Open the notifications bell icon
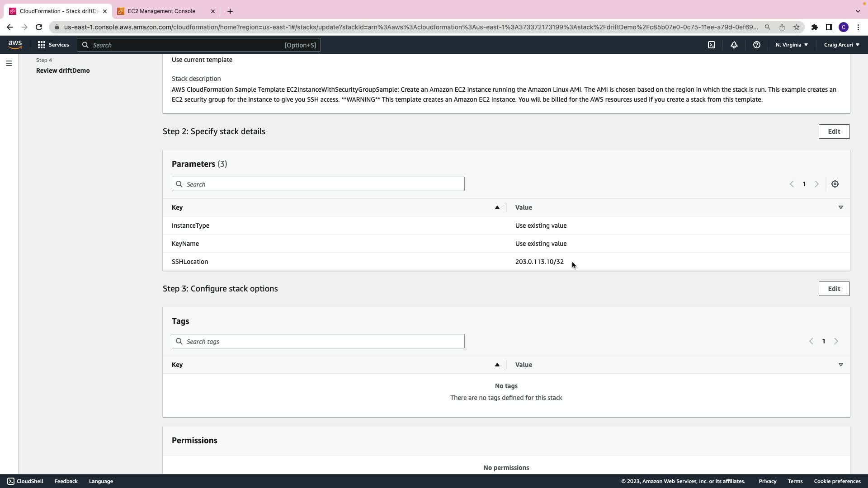868x488 pixels. (734, 45)
